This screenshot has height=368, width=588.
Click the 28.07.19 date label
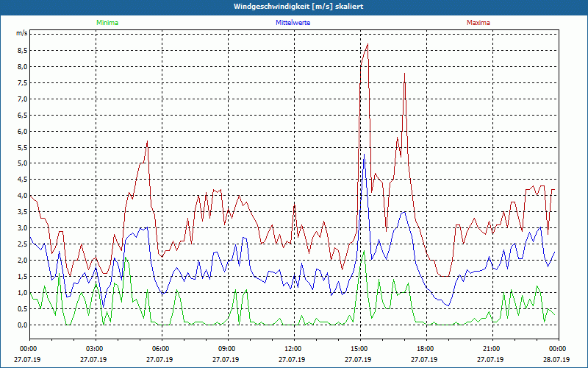coord(556,359)
